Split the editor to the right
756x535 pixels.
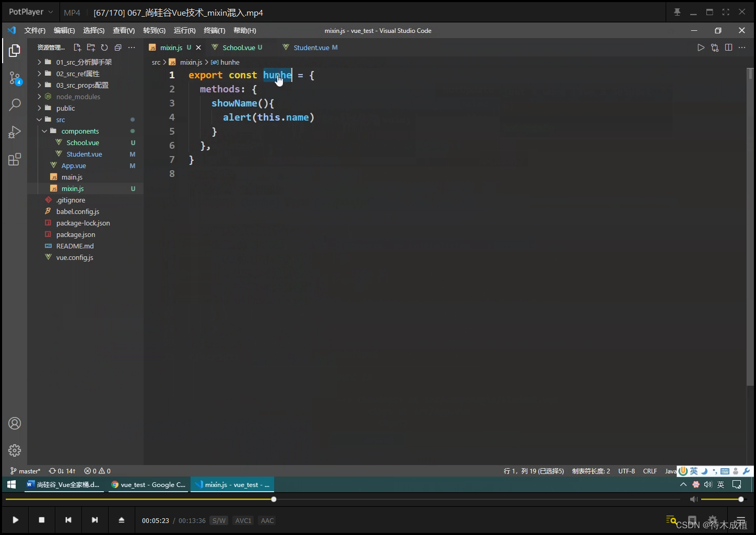[728, 47]
